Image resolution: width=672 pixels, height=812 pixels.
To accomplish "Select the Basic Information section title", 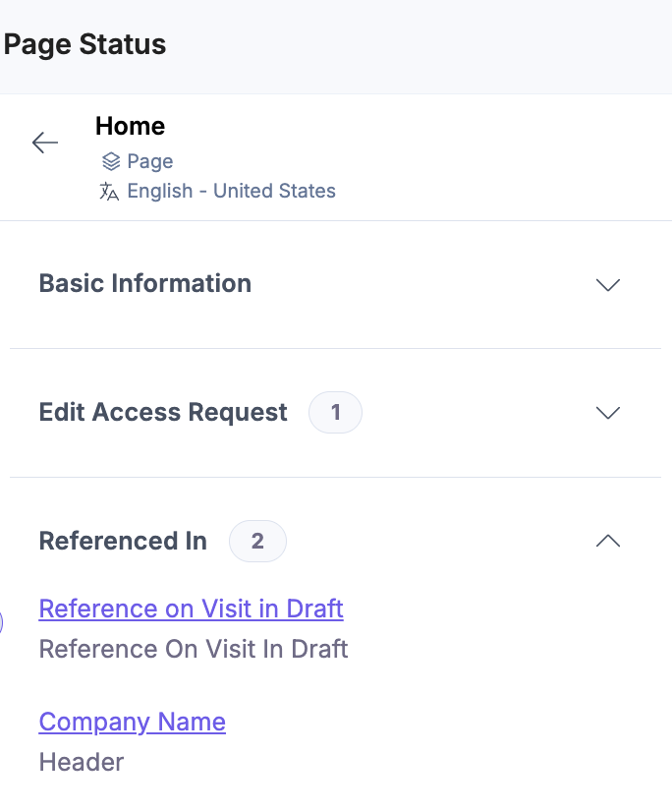I will (144, 284).
